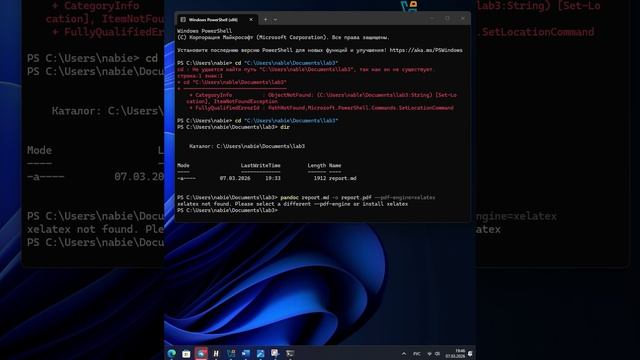The image size is (640, 360).
Task: Click the white H taskbar icon
Action: coord(216,353)
